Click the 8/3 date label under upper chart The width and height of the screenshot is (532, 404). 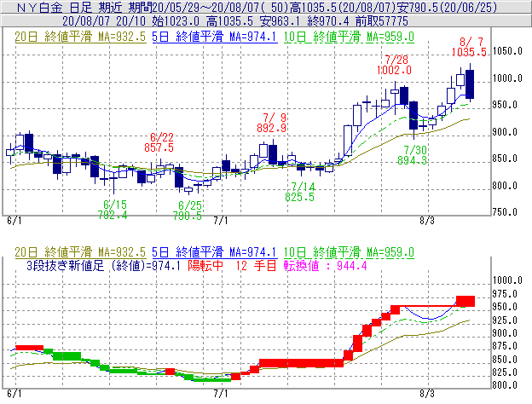click(x=427, y=221)
